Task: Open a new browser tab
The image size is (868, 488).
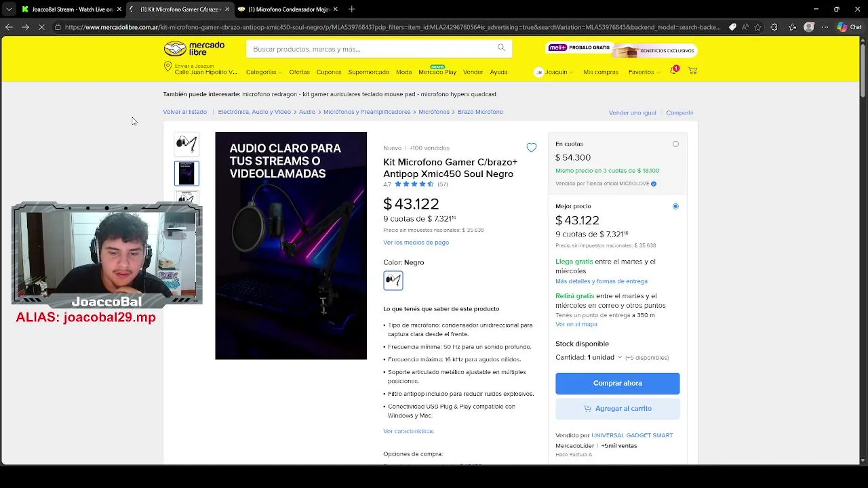Action: coord(351,9)
